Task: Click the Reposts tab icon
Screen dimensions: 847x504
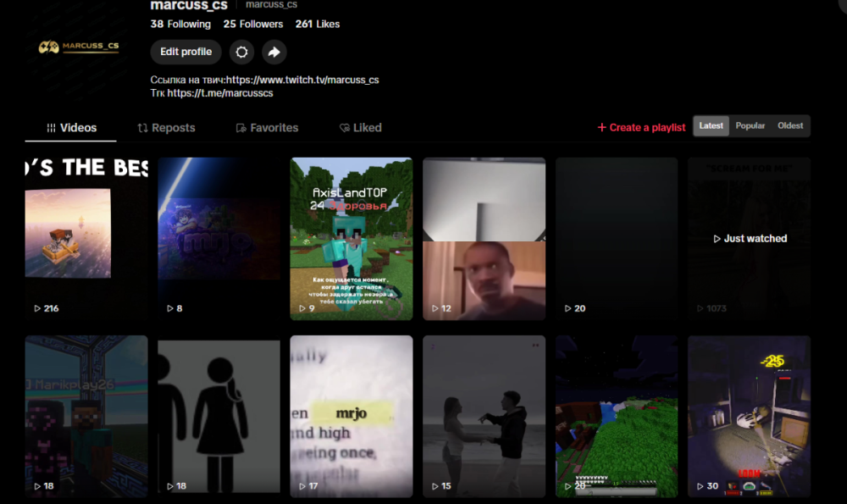Action: tap(142, 128)
